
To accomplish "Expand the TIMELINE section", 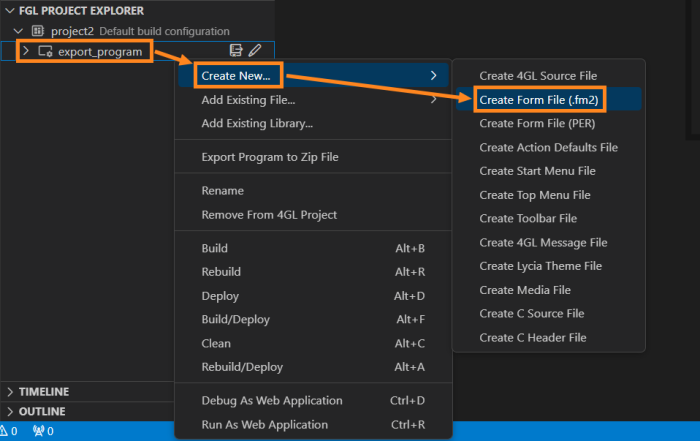I will click(10, 391).
